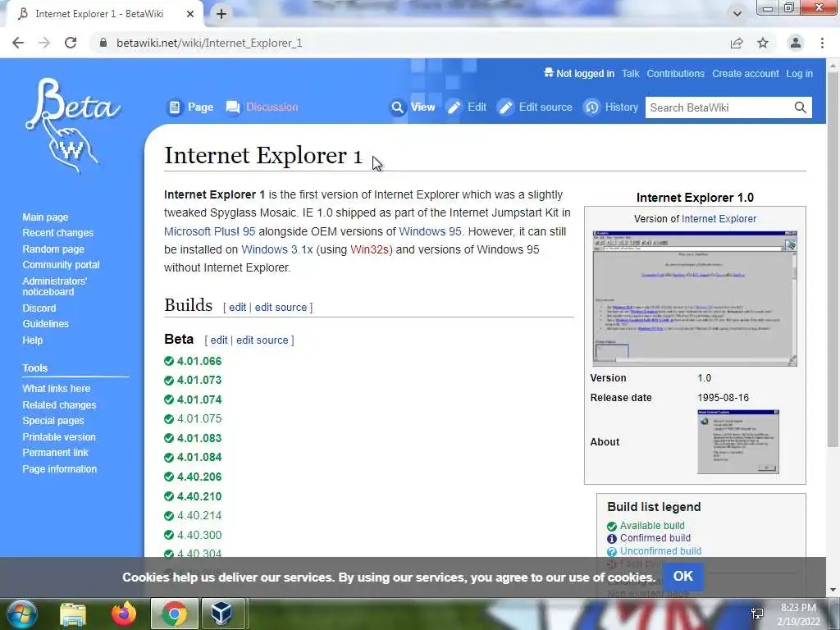Click the search magnifier icon in BetaWiki
The height and width of the screenshot is (630, 840).
pyautogui.click(x=800, y=107)
